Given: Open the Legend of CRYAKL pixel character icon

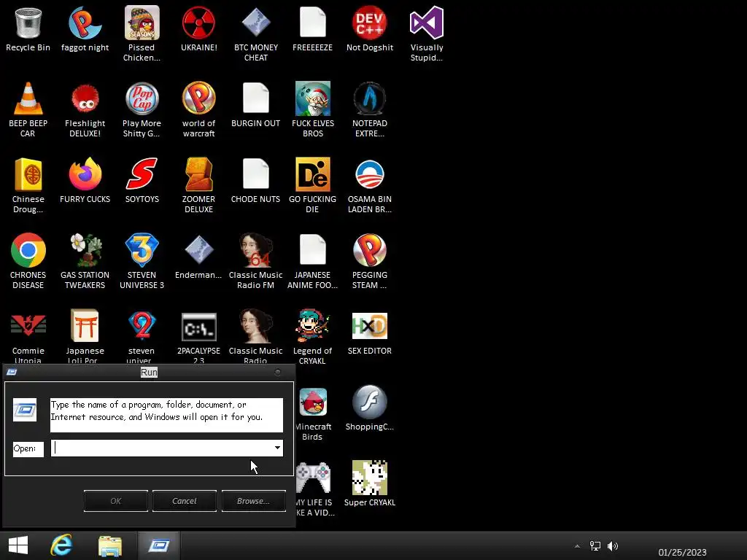Looking at the screenshot, I should coord(312,326).
